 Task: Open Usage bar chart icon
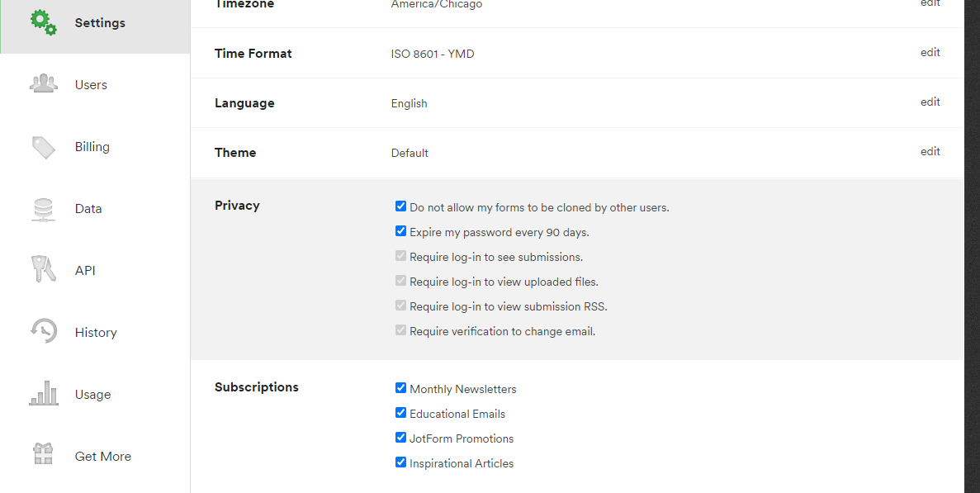click(44, 394)
